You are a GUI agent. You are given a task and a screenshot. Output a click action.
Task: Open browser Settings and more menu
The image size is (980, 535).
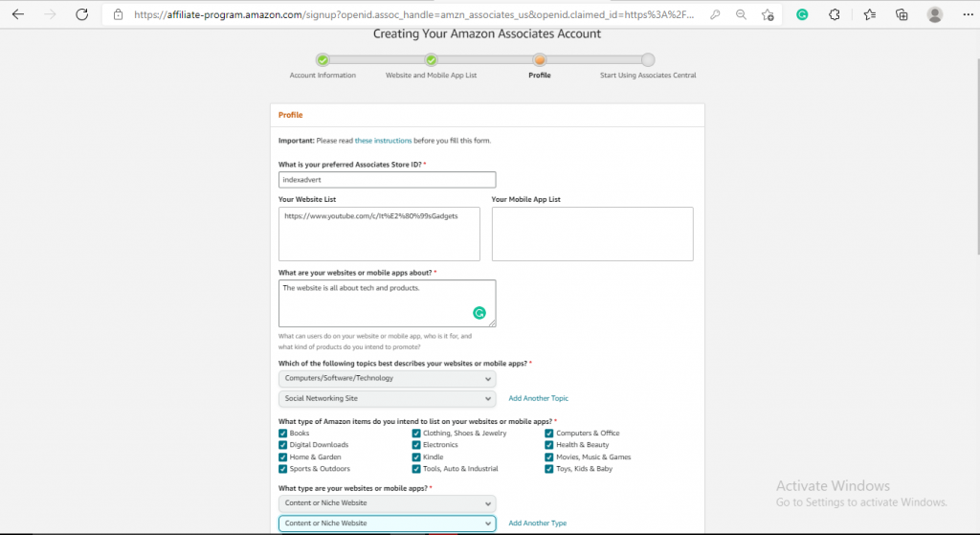coord(968,14)
